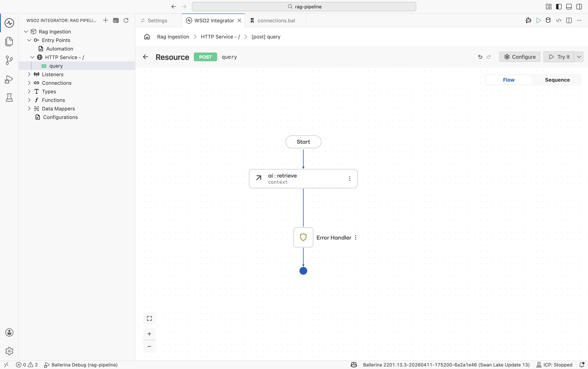Refresh the project tree
The image size is (588, 369).
[x=126, y=20]
